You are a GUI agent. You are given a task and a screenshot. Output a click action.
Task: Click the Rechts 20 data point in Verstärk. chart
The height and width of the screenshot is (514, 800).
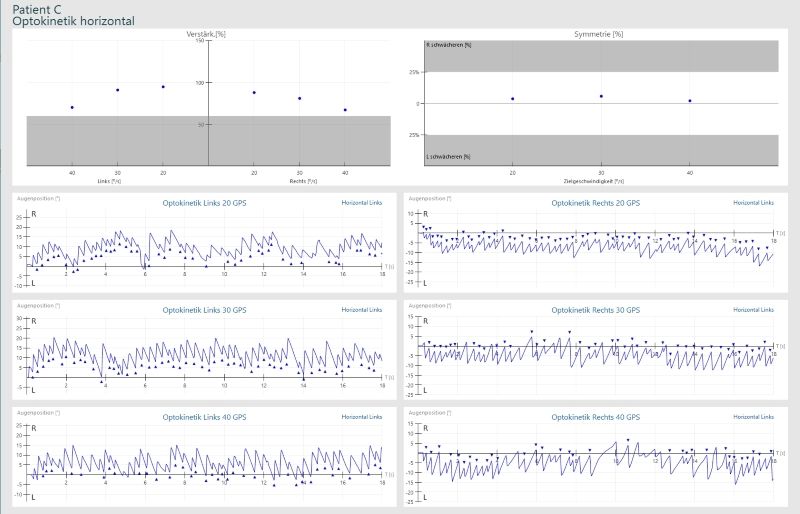[254, 92]
